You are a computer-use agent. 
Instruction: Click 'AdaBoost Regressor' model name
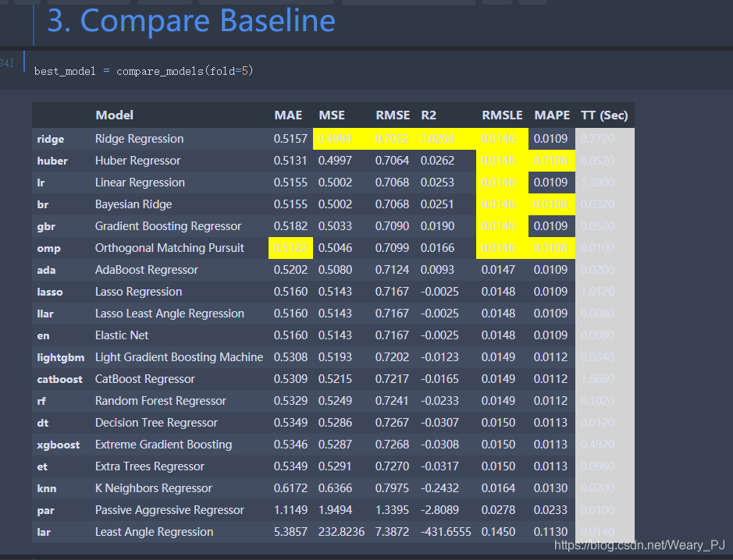146,270
